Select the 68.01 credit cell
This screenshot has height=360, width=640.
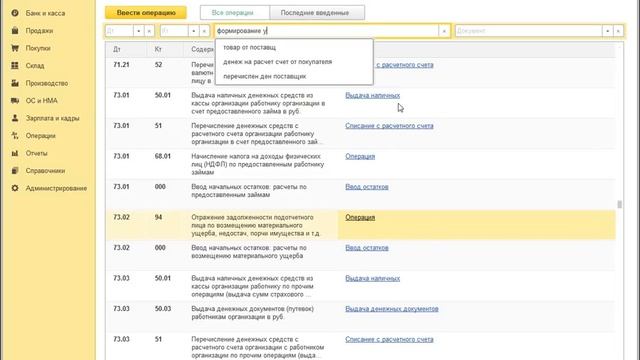coord(162,156)
